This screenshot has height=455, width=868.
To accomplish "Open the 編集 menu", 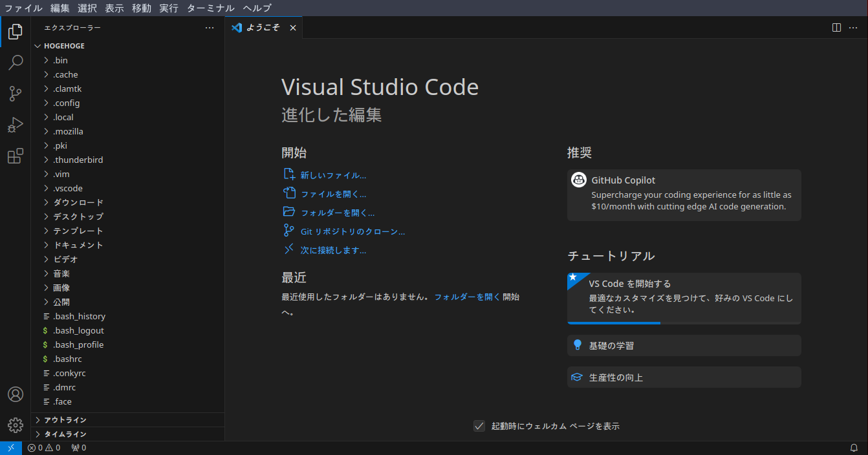I will 60,8.
